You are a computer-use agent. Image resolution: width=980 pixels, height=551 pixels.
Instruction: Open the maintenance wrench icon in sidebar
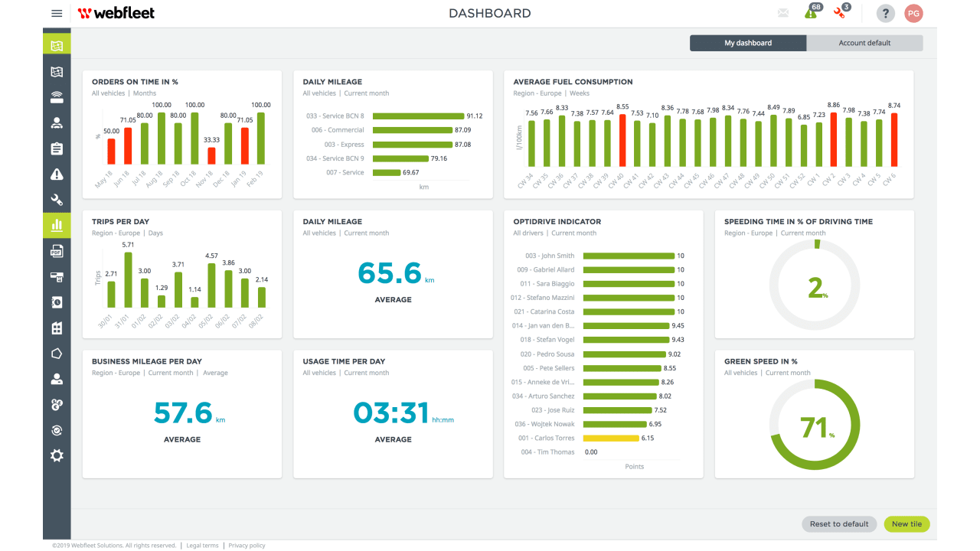click(57, 200)
